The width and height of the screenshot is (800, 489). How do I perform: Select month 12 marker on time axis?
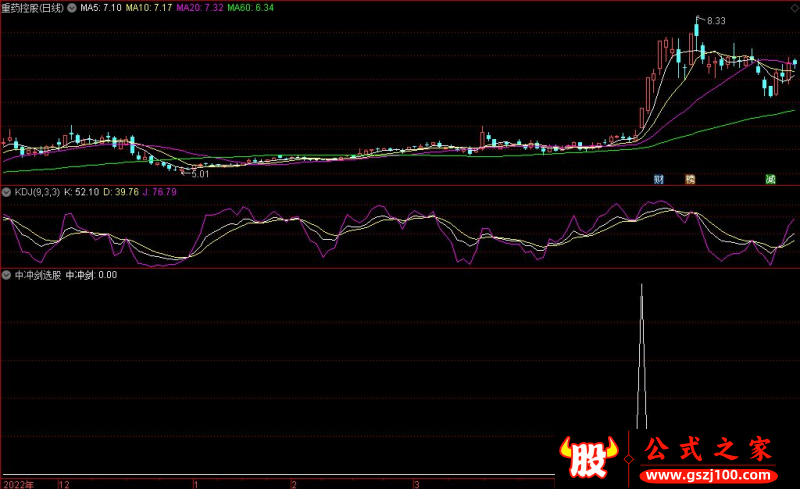point(64,483)
